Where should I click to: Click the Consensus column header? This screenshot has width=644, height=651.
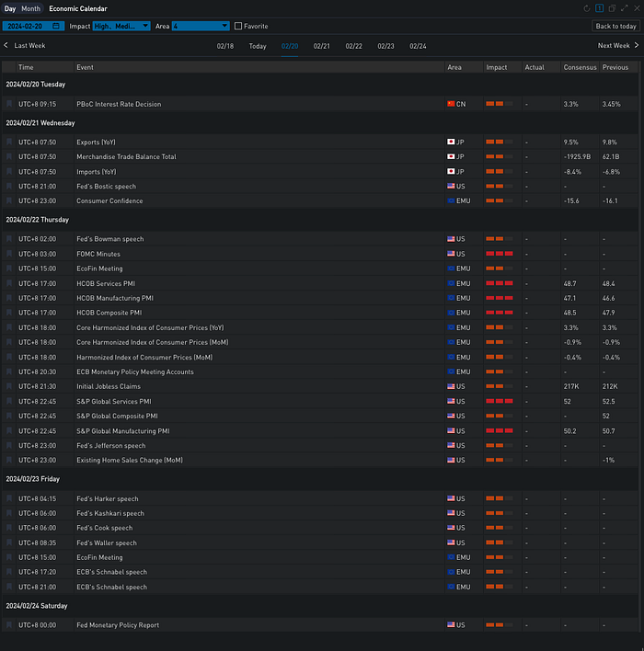tap(579, 67)
